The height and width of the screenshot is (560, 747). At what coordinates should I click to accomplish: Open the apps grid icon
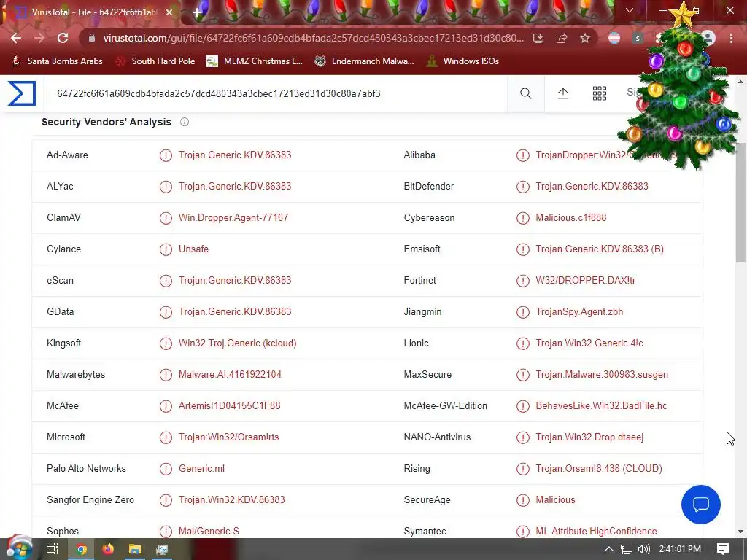tap(600, 93)
